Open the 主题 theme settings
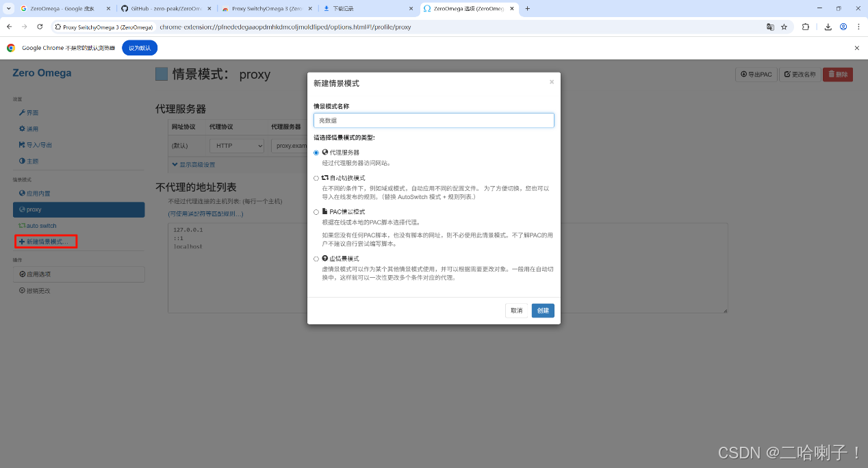Image resolution: width=868 pixels, height=468 pixels. tap(29, 161)
